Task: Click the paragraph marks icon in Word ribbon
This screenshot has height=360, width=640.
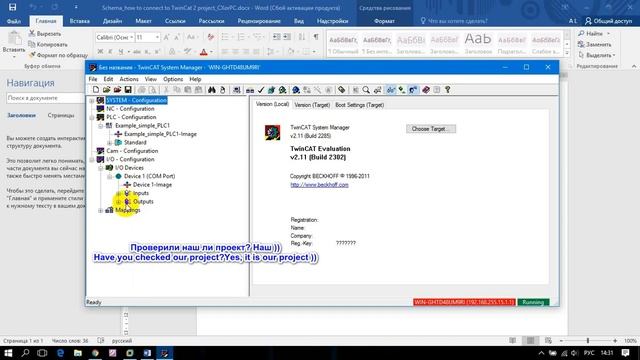Action: pos(316,37)
